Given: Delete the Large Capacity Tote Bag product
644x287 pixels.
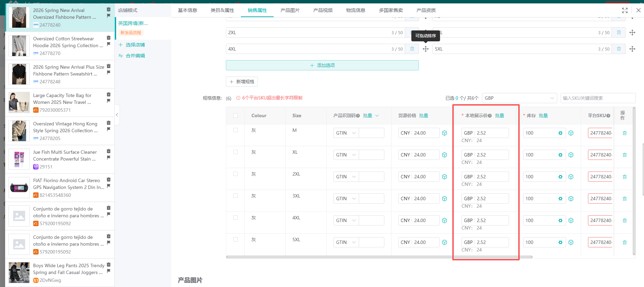Looking at the screenshot, I should (x=109, y=94).
